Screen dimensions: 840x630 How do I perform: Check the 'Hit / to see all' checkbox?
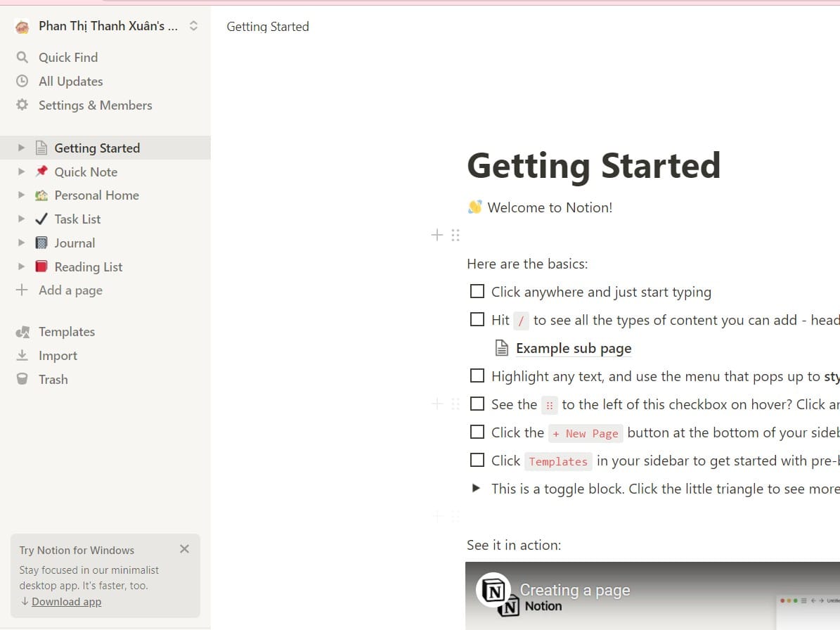(x=477, y=319)
